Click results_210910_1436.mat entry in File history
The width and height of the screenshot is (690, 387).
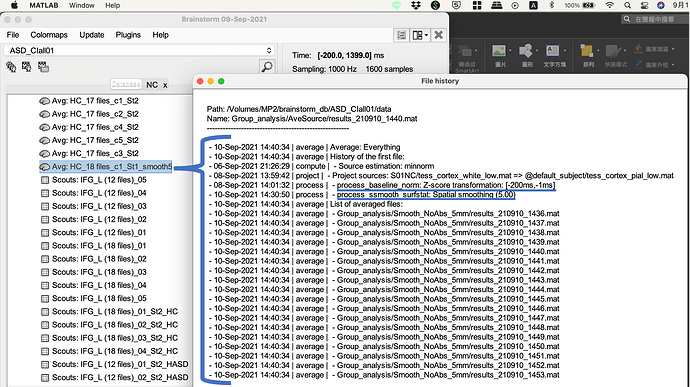tap(384, 214)
